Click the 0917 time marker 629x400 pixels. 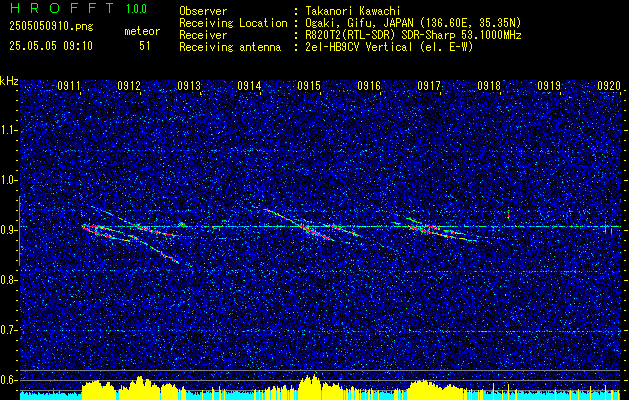[429, 85]
